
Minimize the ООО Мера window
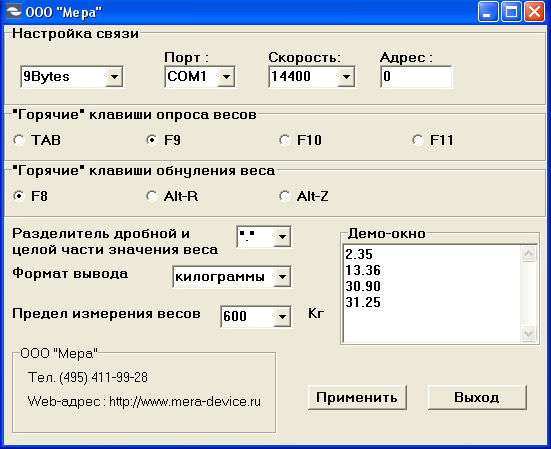(x=487, y=12)
